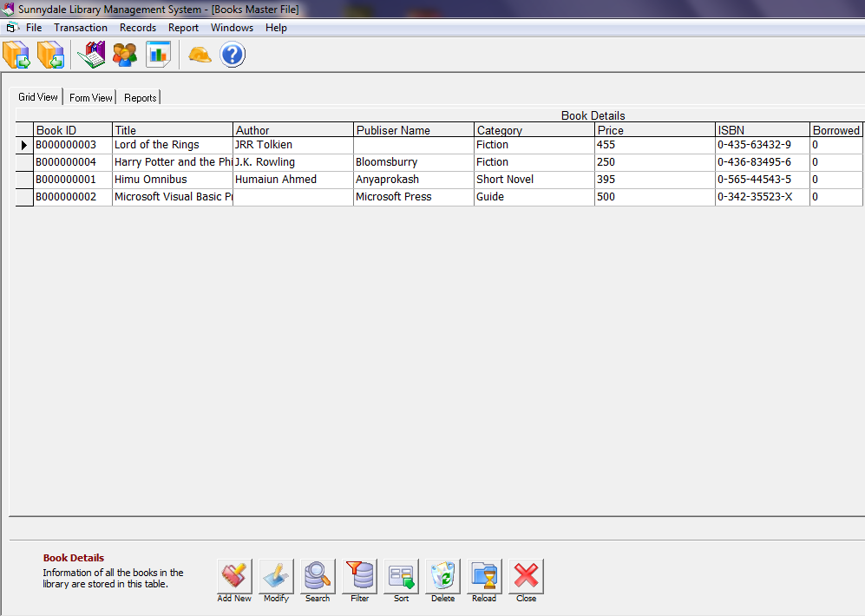The width and height of the screenshot is (865, 616).
Task: Close the Books Master File window
Action: (x=526, y=574)
